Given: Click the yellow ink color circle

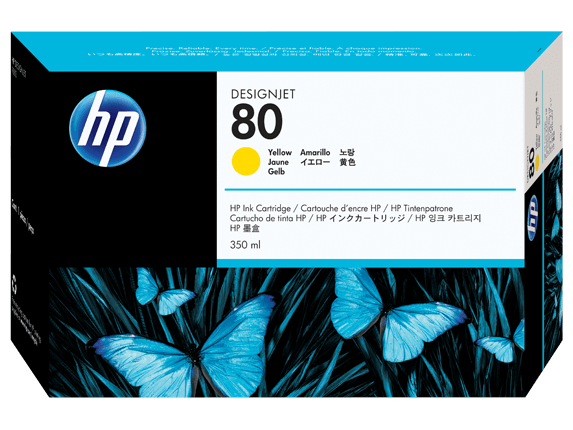Looking at the screenshot, I should [246, 161].
